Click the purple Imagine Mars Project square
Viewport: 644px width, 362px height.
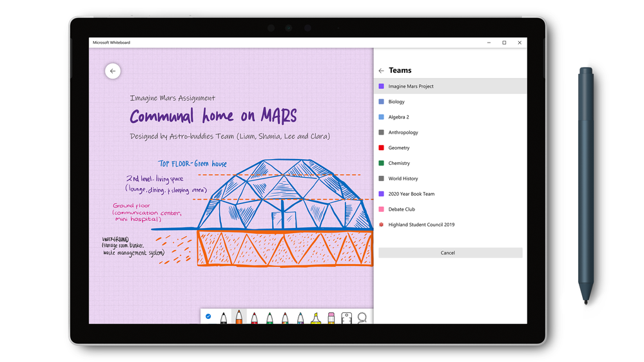381,86
